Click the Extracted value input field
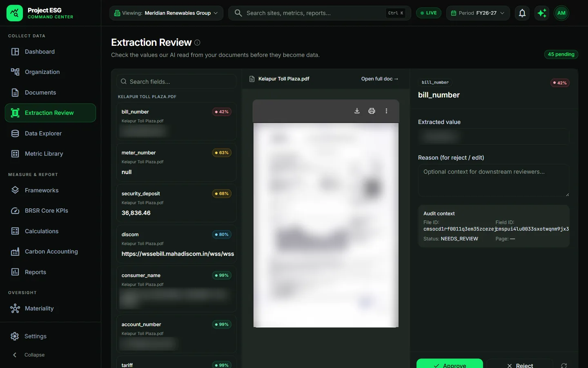The width and height of the screenshot is (588, 368). pyautogui.click(x=494, y=137)
